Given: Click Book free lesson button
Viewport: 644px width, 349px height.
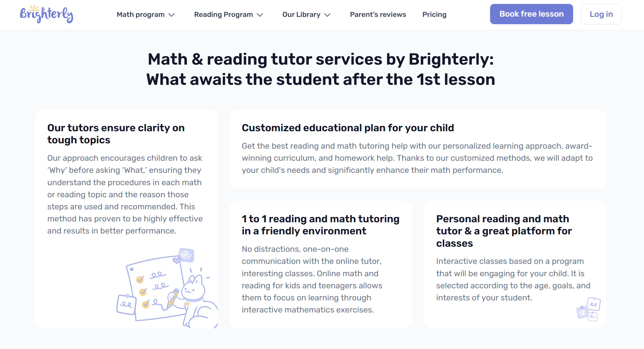Looking at the screenshot, I should click(531, 14).
